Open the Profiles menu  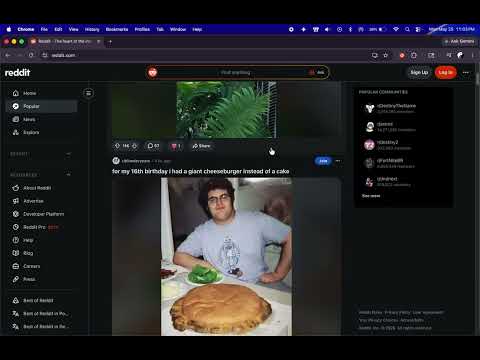(142, 29)
